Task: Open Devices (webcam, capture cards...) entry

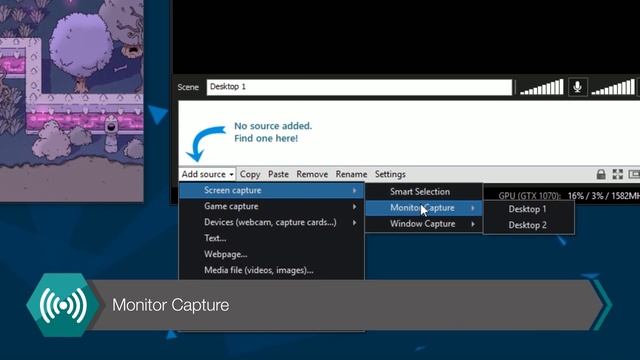Action: [271, 222]
